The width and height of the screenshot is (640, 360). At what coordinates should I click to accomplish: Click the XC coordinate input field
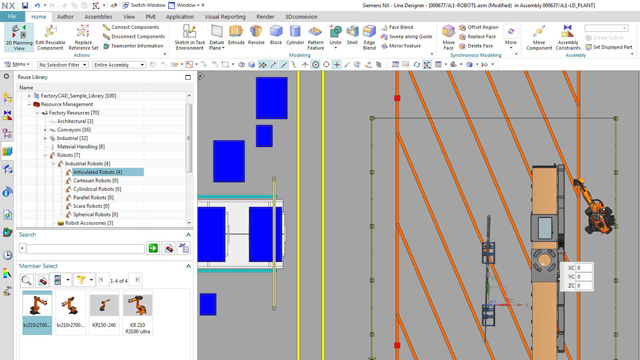[x=584, y=268]
